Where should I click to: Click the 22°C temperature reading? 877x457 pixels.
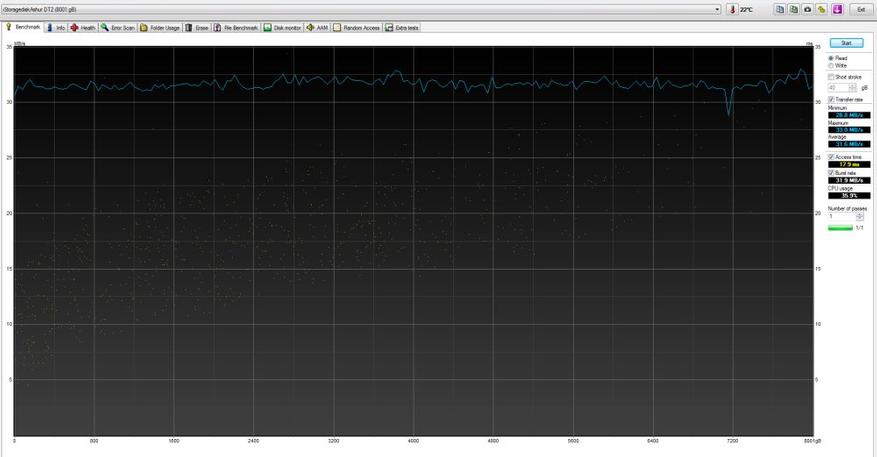pyautogui.click(x=746, y=10)
